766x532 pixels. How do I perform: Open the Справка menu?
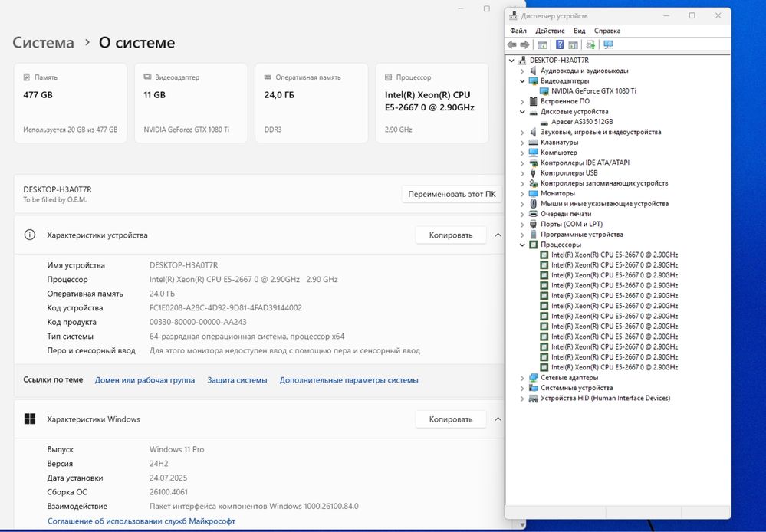(x=607, y=31)
